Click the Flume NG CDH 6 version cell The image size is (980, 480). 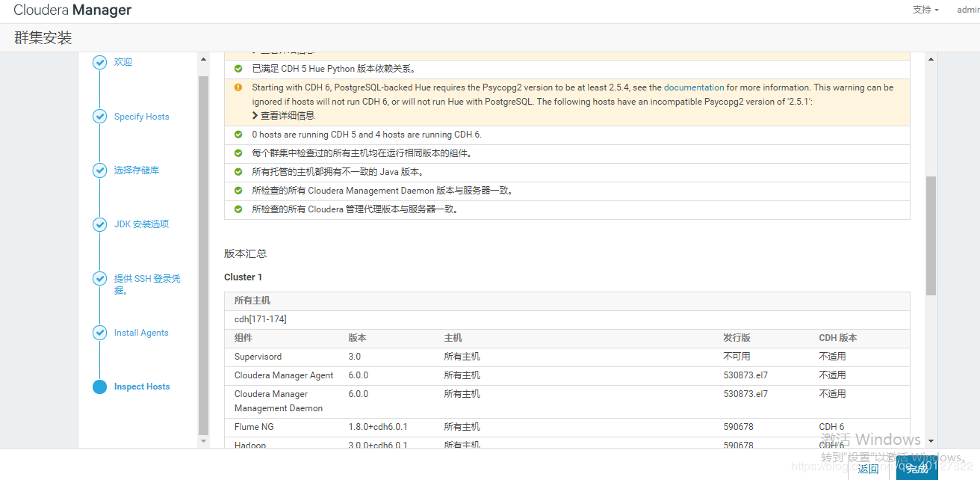point(831,427)
